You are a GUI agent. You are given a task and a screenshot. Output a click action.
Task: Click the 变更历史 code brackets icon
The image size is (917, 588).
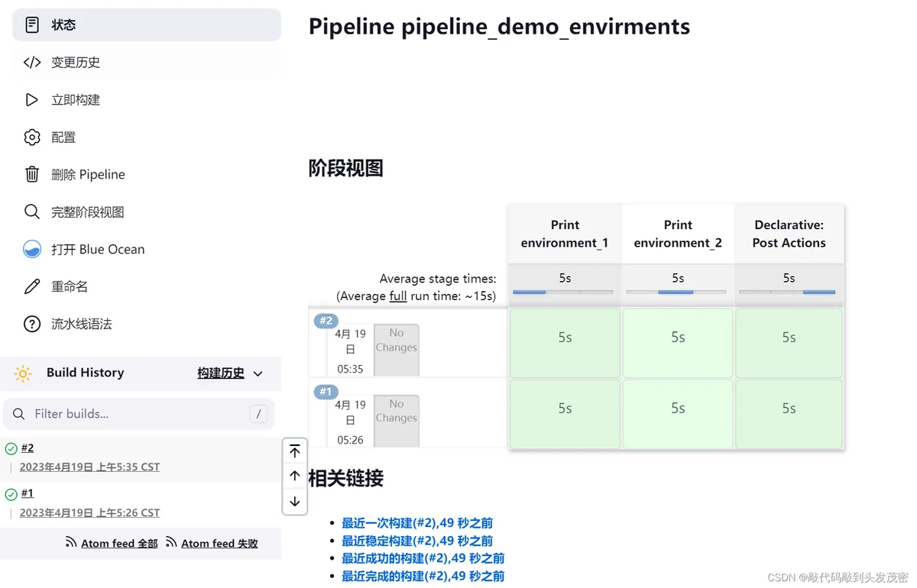[x=32, y=63]
